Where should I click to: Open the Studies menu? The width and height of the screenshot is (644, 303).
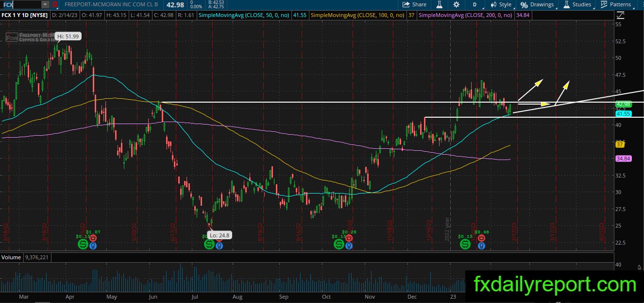(x=577, y=4)
